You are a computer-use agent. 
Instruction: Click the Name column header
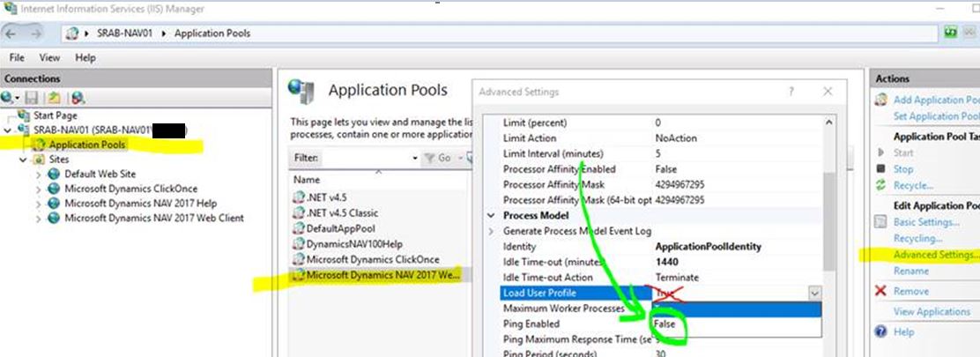(307, 180)
